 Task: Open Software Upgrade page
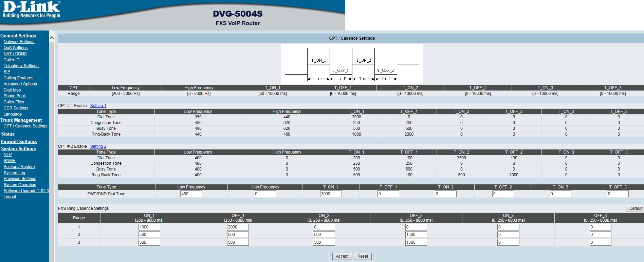[x=26, y=191]
